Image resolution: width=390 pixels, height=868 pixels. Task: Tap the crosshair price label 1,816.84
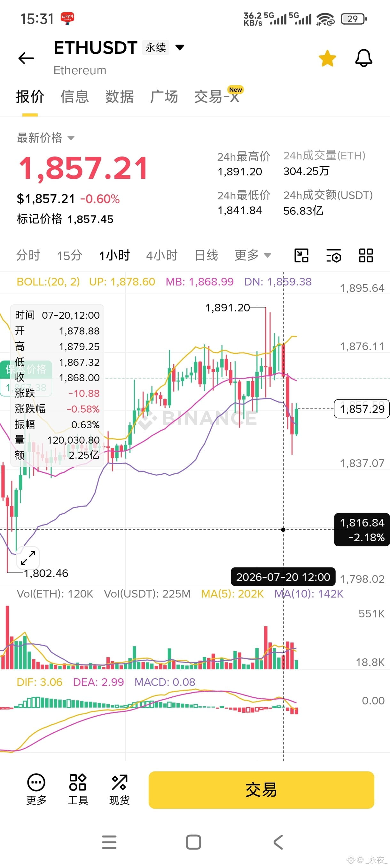point(362,530)
